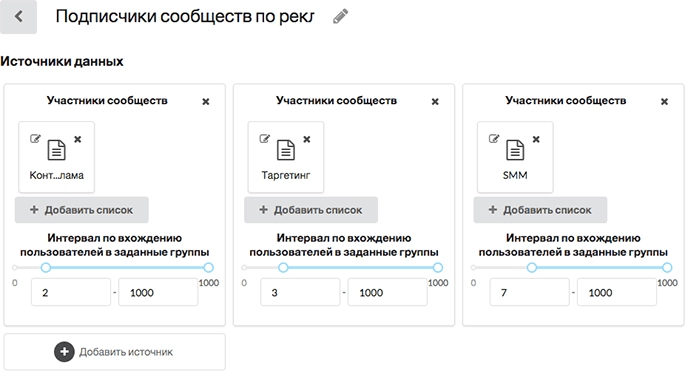The image size is (688, 374).
Task: Edit the Конт...лама list via small edit icon
Action: click(35, 139)
